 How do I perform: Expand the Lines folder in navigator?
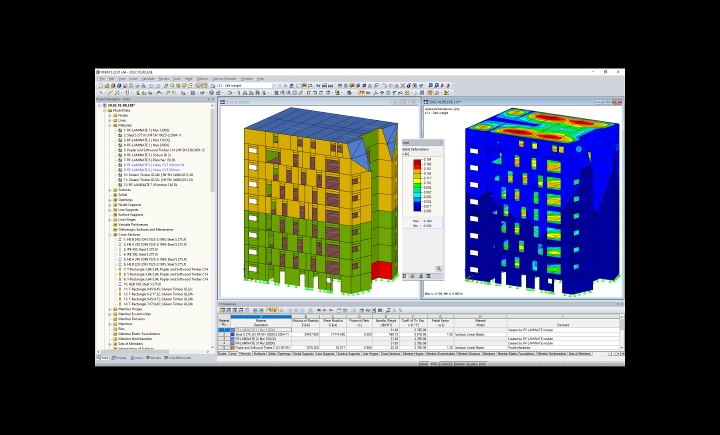[x=110, y=120]
